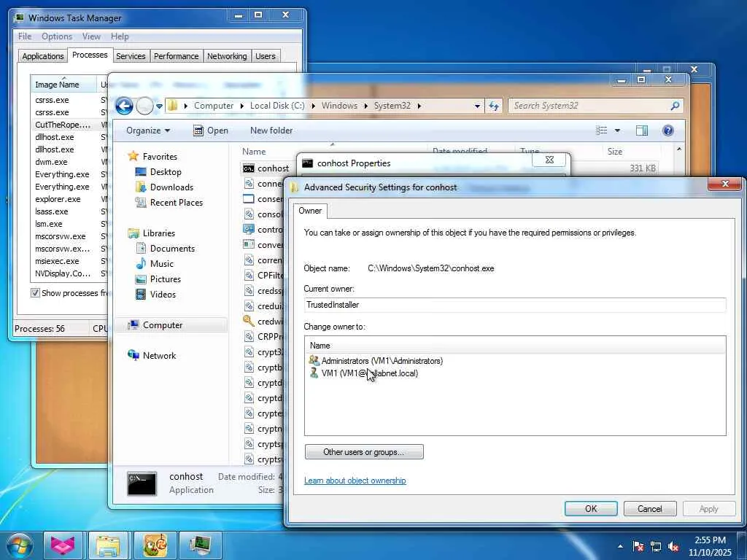Open the address bar history dropdown
747x560 pixels.
pos(477,106)
